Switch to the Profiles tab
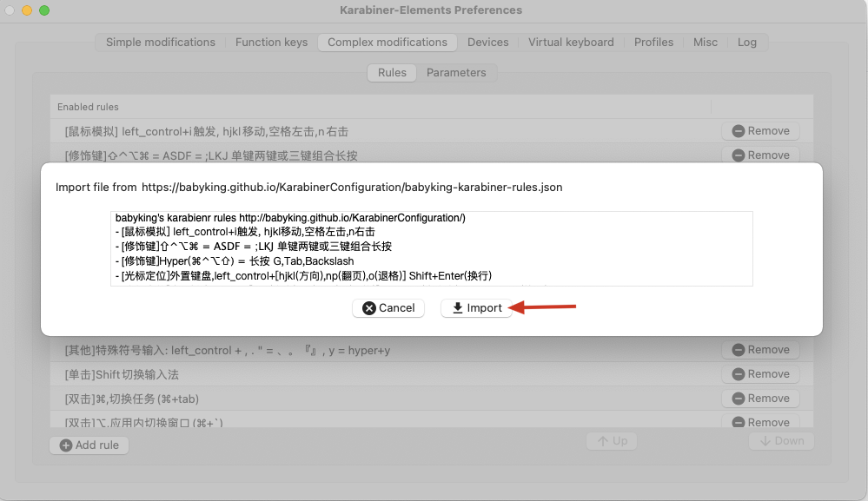 point(653,42)
